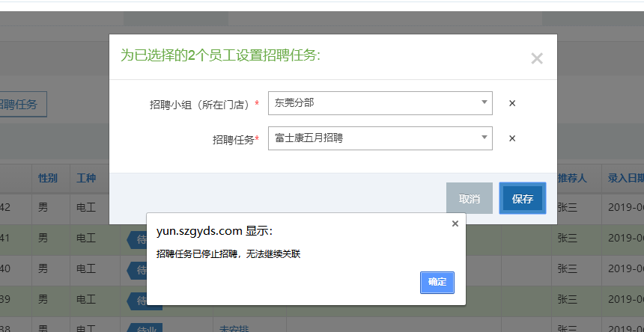Screen dimensions: 644x332
Task: Click the 工种 column header
Action: click(x=86, y=179)
